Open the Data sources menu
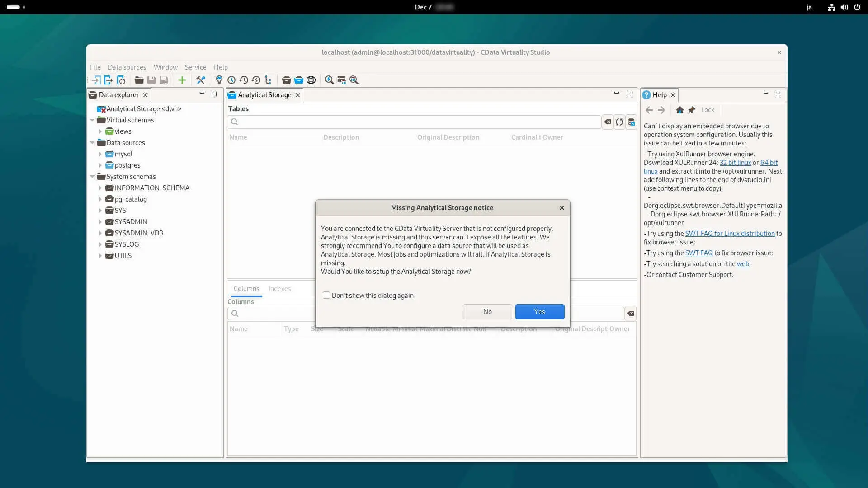Viewport: 868px width, 488px height. 127,67
